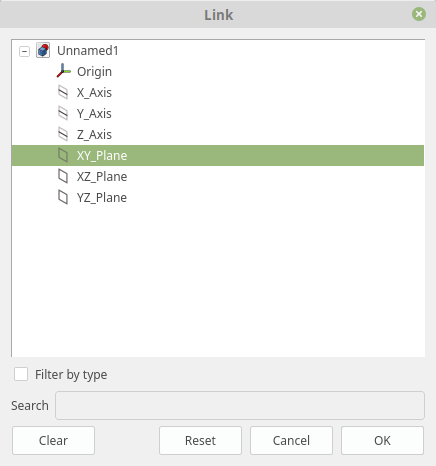The image size is (436, 466).
Task: Click the Reset button
Action: point(200,440)
